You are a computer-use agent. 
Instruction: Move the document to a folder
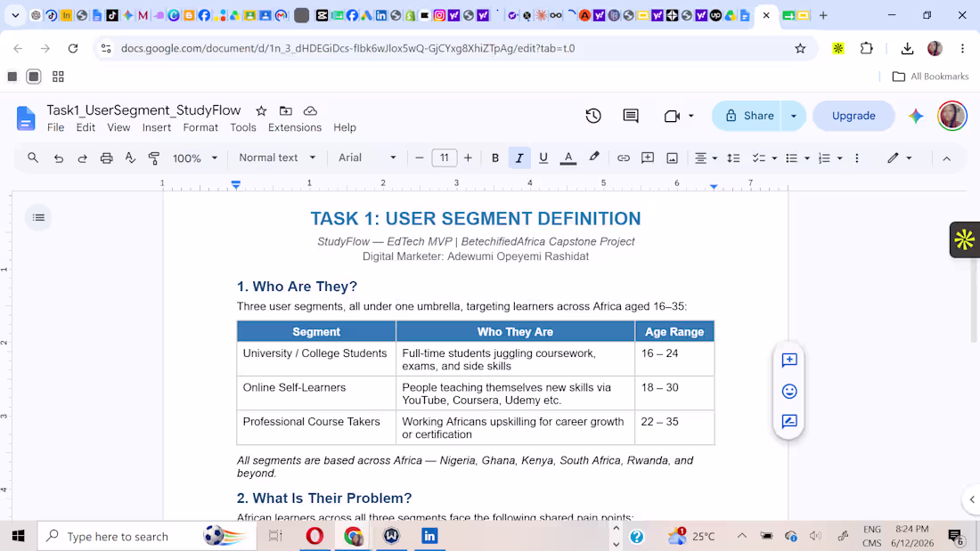click(286, 110)
